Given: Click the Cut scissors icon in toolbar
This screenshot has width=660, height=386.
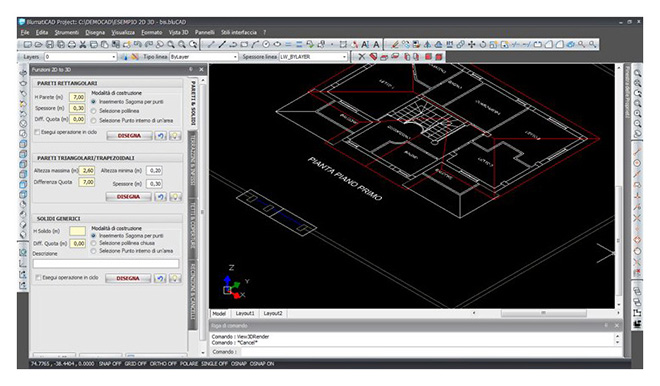Looking at the screenshot, I should point(82,44).
